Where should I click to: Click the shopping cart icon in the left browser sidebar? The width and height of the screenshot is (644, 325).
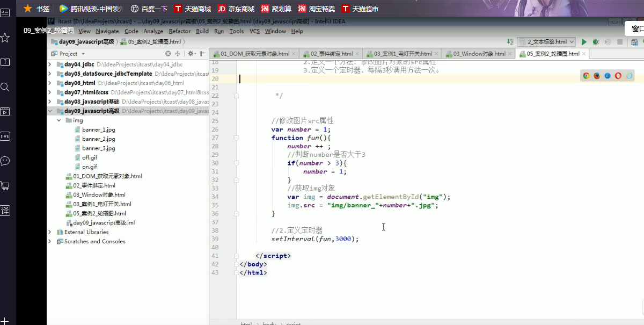click(5, 185)
